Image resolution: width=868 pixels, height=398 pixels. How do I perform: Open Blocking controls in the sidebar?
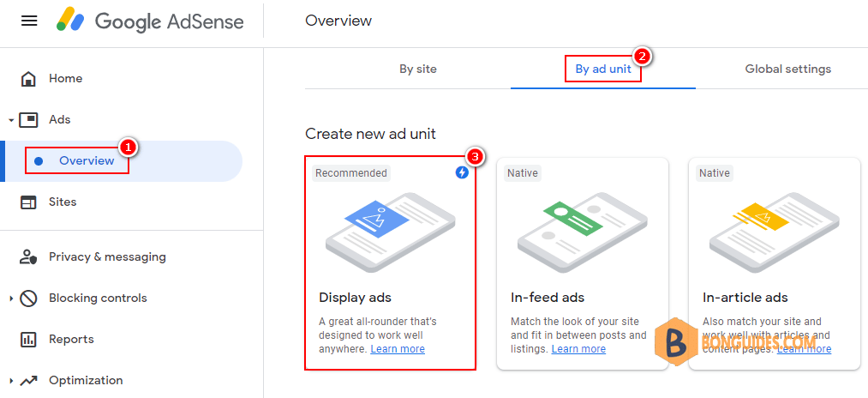pos(98,298)
